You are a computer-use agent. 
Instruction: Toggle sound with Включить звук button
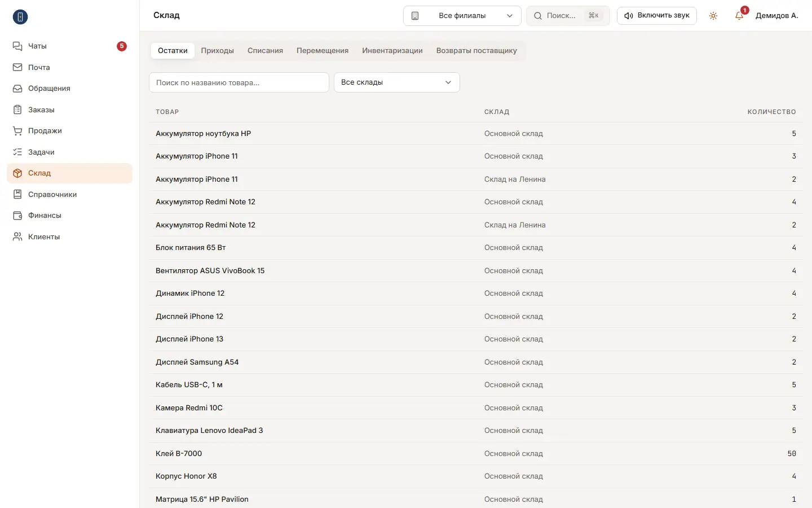tap(657, 16)
